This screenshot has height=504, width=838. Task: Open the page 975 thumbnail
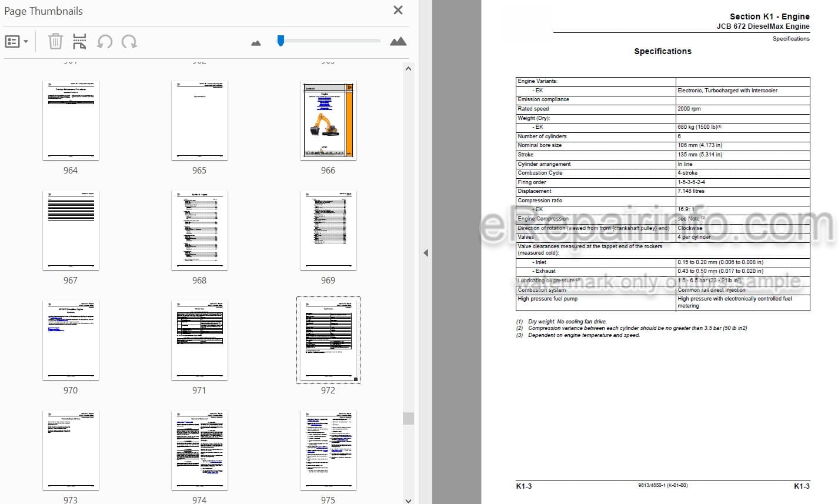(328, 450)
